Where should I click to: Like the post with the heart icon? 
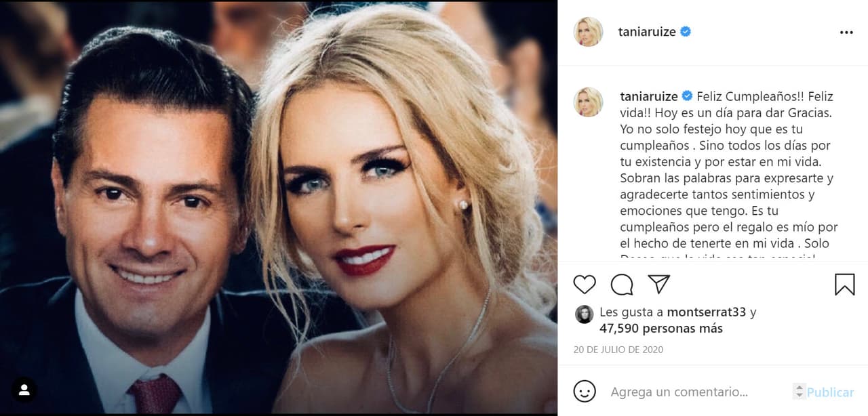tap(584, 285)
